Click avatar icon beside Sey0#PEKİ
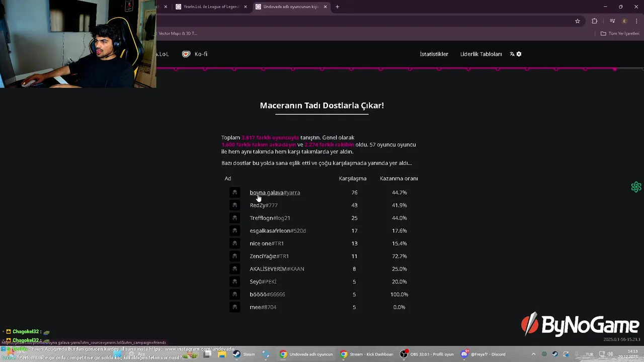The width and height of the screenshot is (644, 362). (234, 282)
